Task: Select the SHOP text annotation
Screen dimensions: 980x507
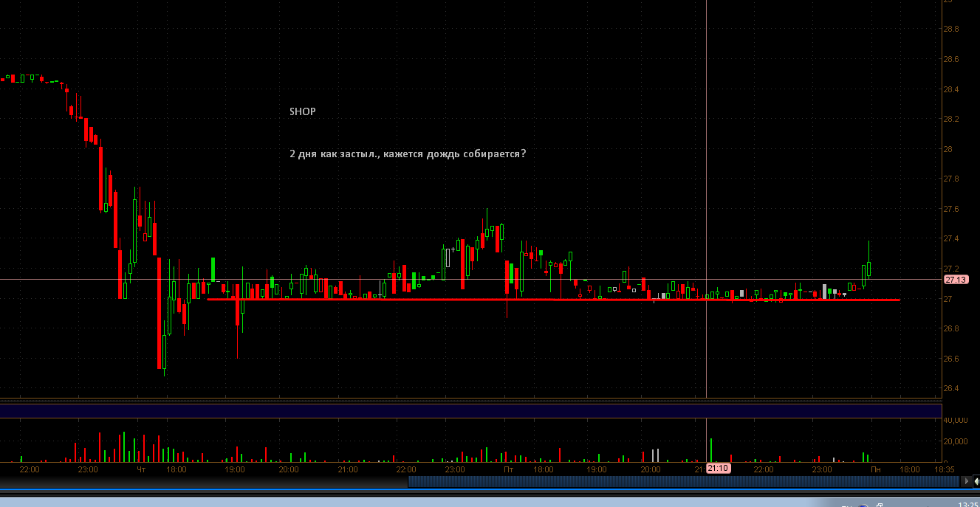Action: point(303,111)
